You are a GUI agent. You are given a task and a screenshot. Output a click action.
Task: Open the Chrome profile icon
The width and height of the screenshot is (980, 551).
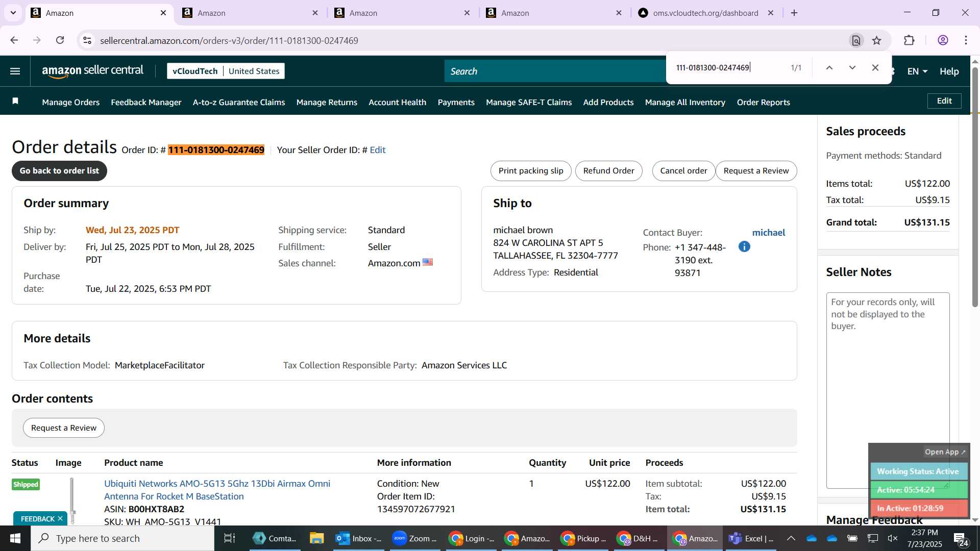pos(943,40)
